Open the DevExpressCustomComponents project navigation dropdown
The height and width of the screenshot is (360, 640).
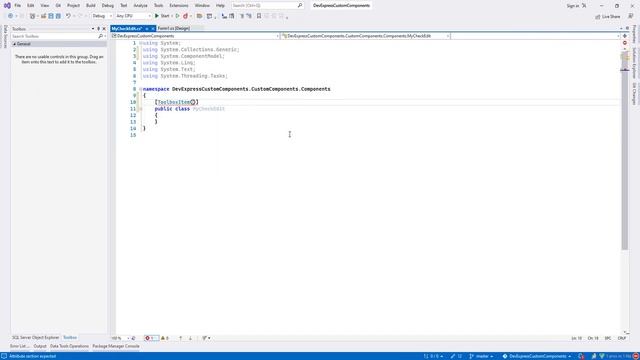click(x=196, y=36)
